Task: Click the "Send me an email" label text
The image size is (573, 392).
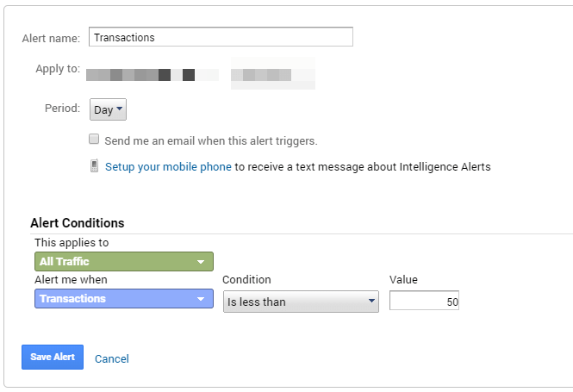Action: tap(211, 140)
